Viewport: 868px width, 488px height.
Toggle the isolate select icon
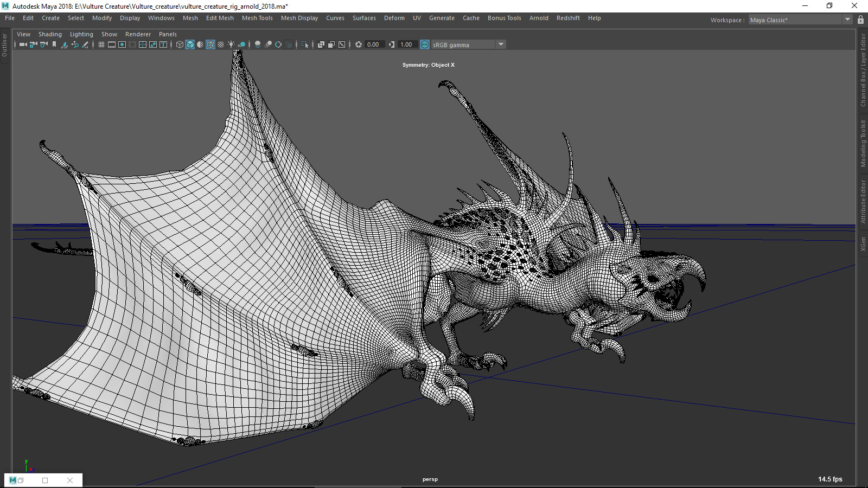pyautogui.click(x=305, y=44)
